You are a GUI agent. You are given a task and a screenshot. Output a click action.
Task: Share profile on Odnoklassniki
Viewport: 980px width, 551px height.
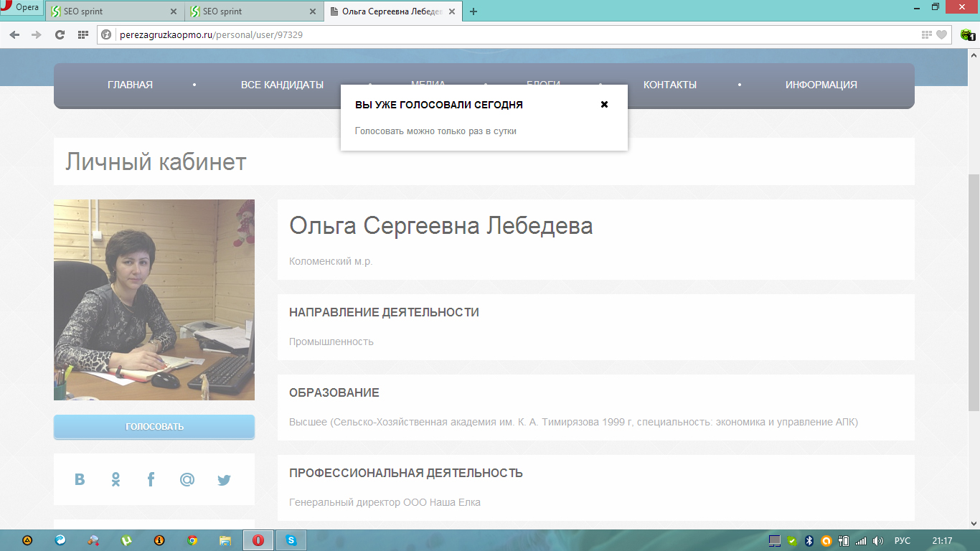coord(116,479)
